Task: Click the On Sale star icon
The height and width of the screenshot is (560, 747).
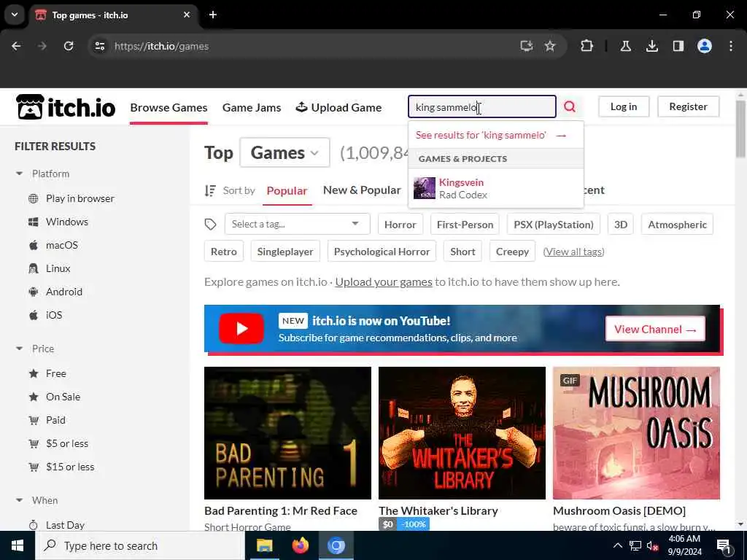Action: (34, 397)
